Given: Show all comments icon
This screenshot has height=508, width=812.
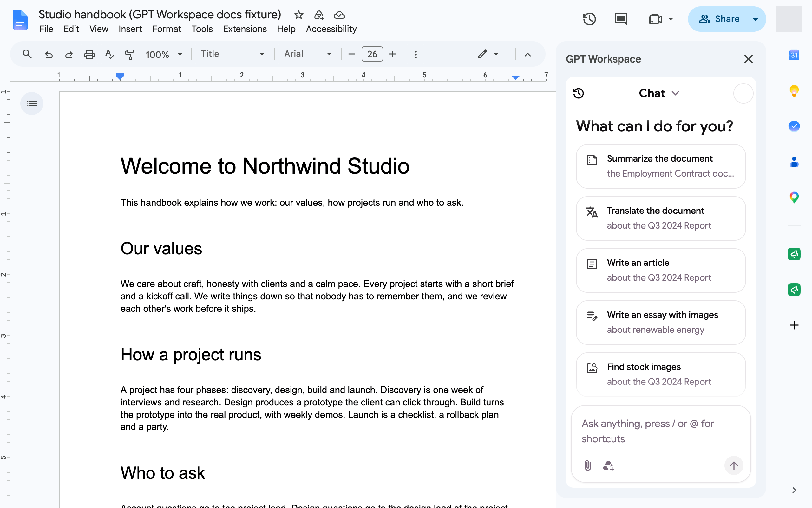Looking at the screenshot, I should (621, 19).
